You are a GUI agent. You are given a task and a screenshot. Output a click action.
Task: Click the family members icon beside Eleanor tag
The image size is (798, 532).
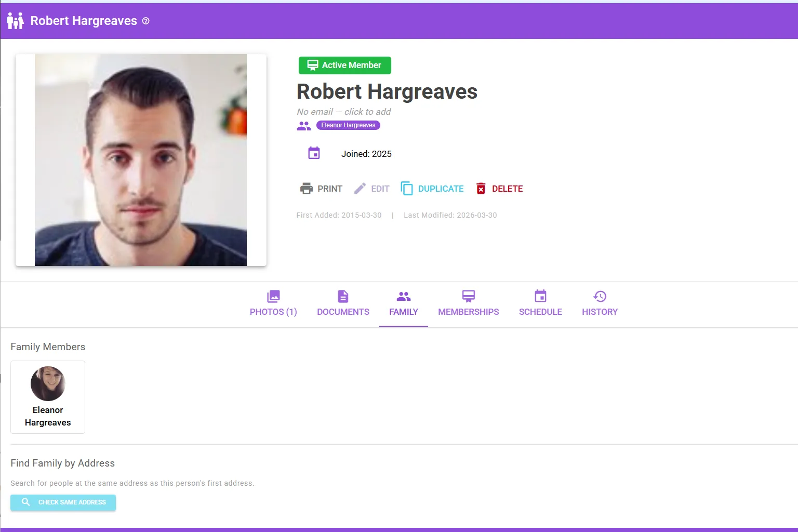(x=303, y=125)
